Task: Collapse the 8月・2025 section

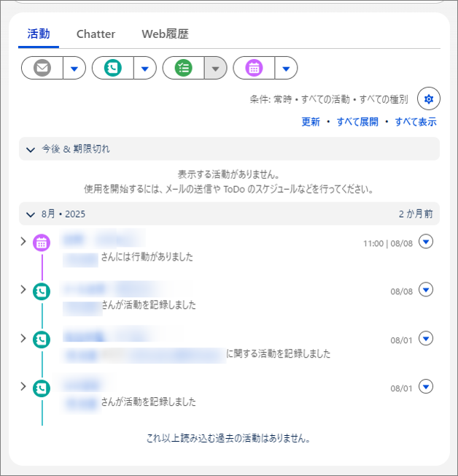Action: tap(31, 215)
